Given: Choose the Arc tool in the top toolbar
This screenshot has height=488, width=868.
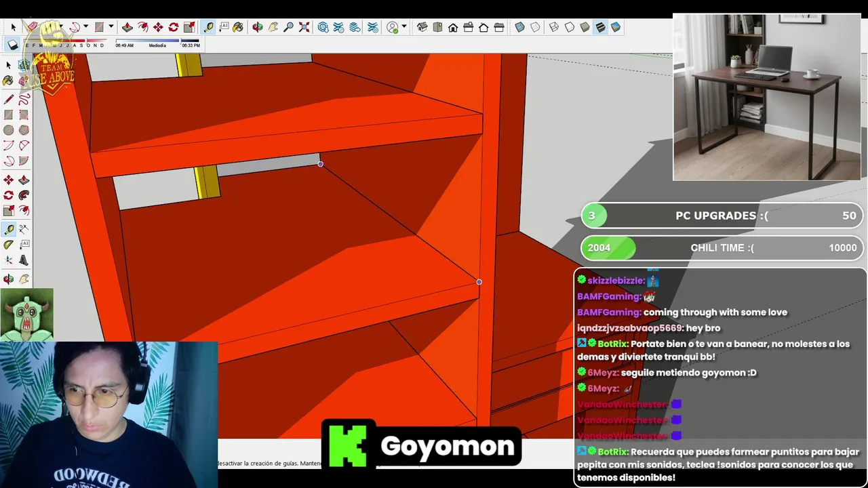Looking at the screenshot, I should coord(75,27).
